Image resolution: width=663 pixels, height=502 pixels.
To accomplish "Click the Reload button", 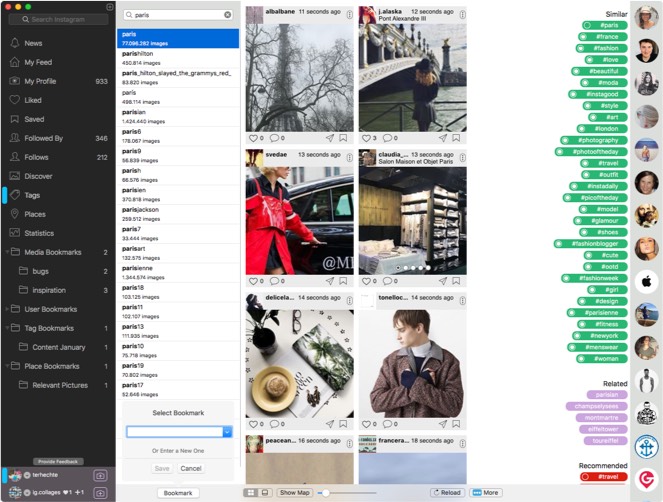I will click(x=447, y=493).
